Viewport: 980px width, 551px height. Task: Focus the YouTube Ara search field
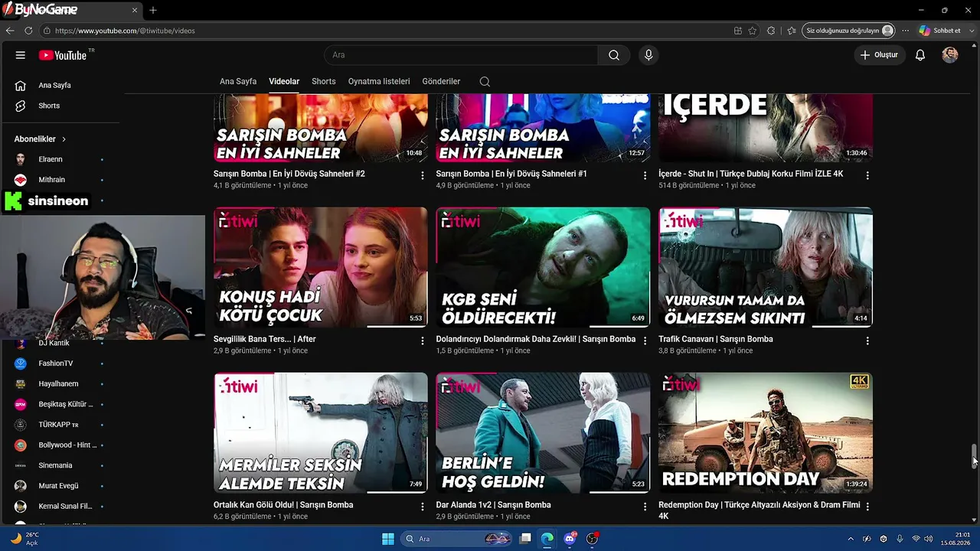pos(461,55)
